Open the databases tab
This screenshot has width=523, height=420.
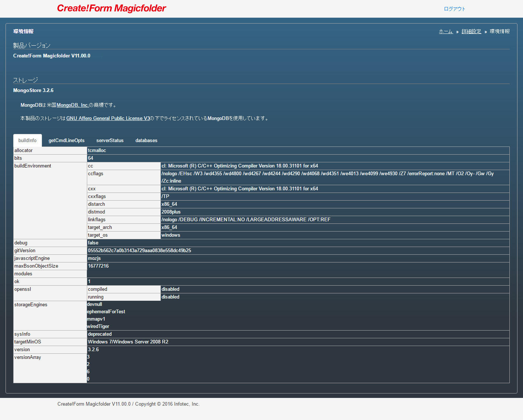coord(146,140)
